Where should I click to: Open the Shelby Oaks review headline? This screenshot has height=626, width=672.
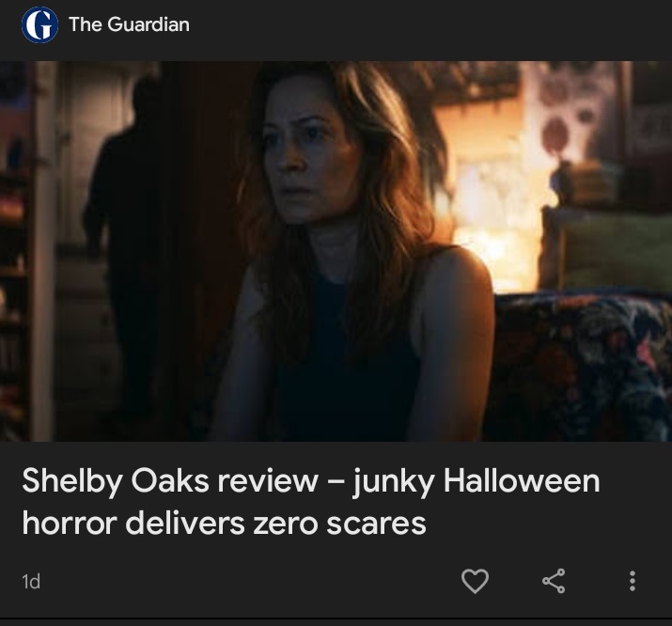tap(311, 501)
